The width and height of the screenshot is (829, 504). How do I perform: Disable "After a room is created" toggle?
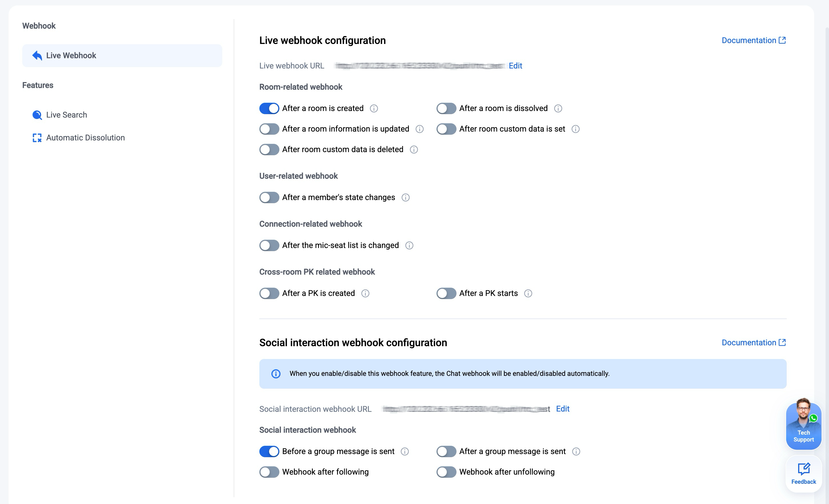point(269,109)
